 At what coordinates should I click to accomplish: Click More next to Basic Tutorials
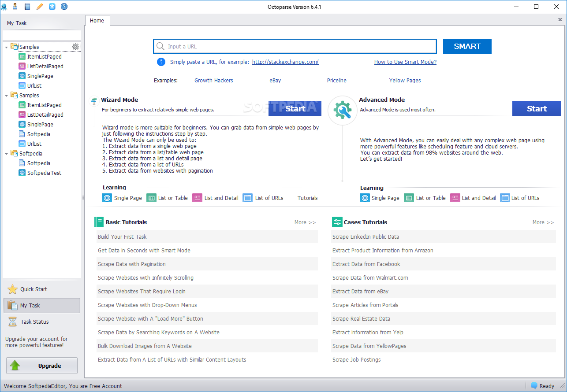pyautogui.click(x=305, y=222)
